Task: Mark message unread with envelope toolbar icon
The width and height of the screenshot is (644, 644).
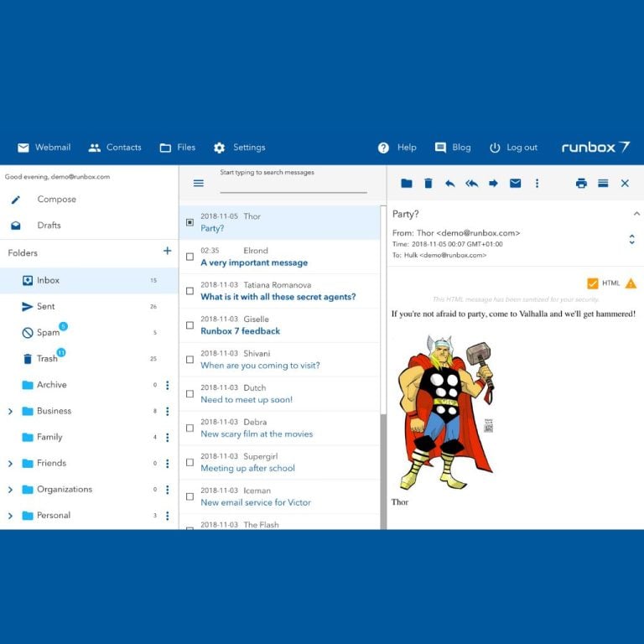Action: (x=515, y=183)
